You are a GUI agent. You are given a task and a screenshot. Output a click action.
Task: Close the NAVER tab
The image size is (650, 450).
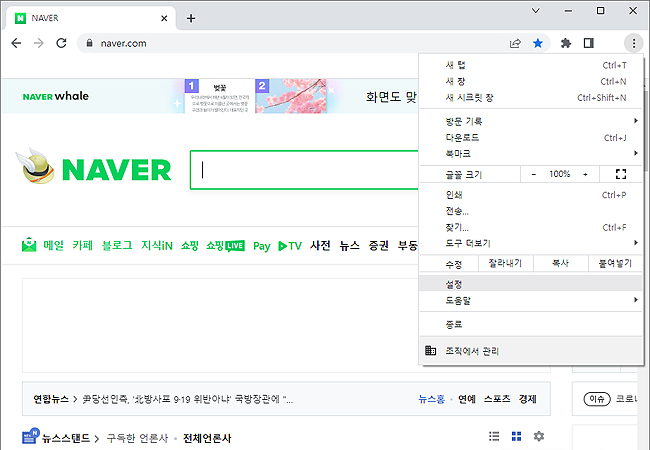click(x=164, y=18)
